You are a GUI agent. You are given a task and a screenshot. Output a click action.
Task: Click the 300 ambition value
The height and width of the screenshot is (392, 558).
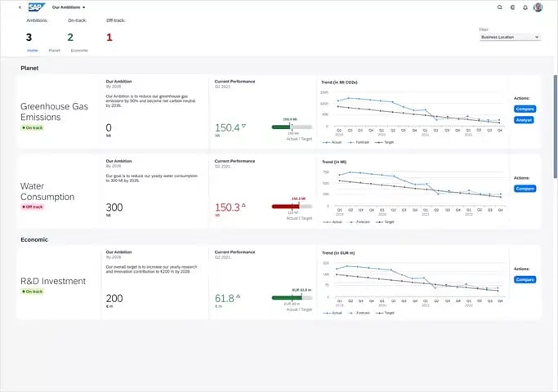pos(114,207)
